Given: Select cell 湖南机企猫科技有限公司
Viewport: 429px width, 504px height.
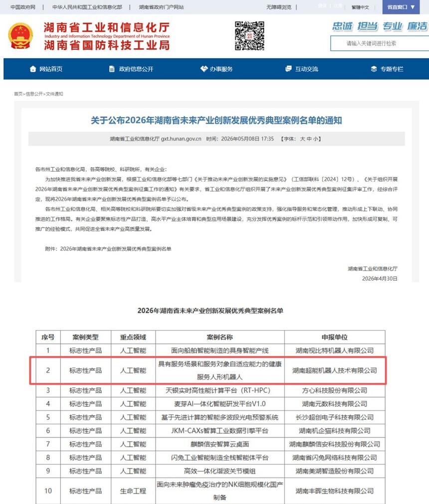Looking at the screenshot, I should point(334,431).
